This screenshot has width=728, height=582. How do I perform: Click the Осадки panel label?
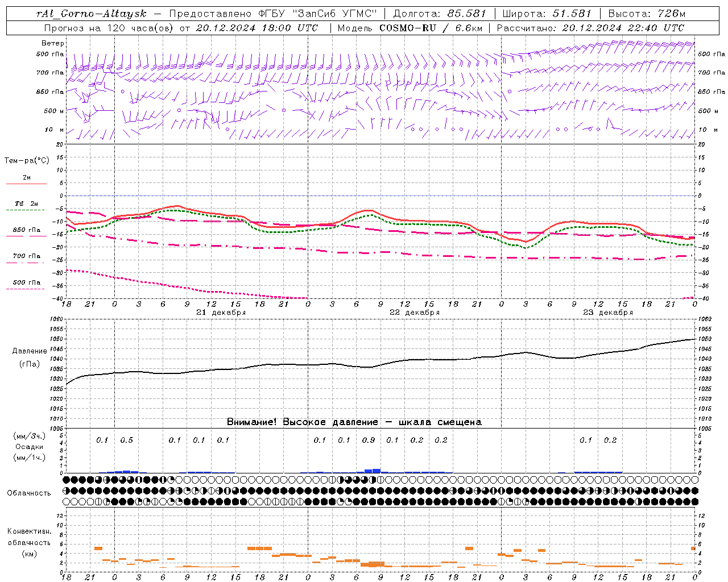click(x=30, y=447)
